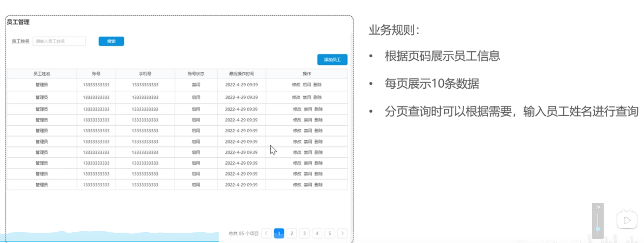
Task: Select pagination page 3
Action: click(x=304, y=233)
